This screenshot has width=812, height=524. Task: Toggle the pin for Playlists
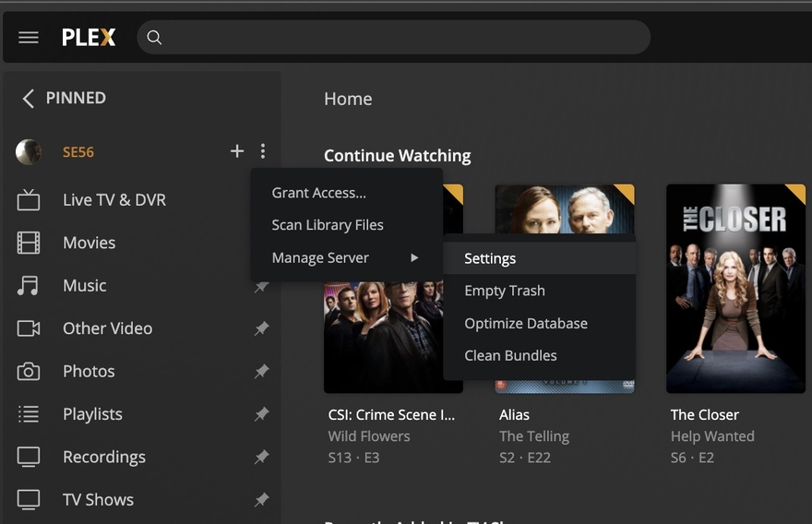262,414
